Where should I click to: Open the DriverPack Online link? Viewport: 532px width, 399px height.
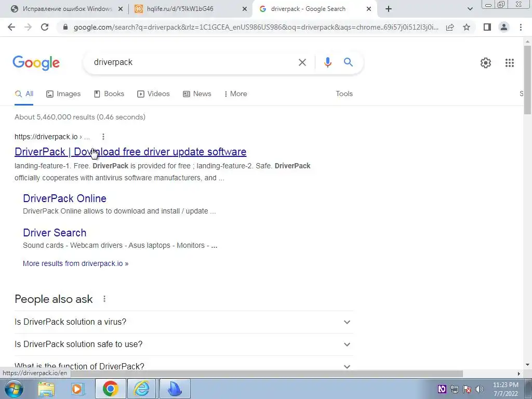coord(64,198)
